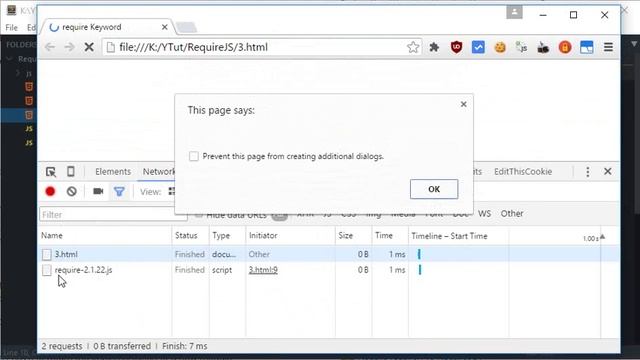Click the OK button in dialog

(x=434, y=189)
